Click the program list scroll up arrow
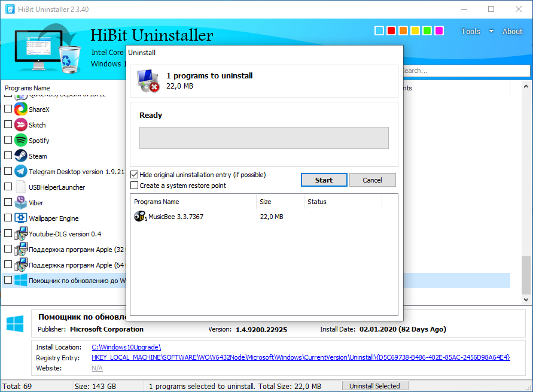This screenshot has height=392, width=533. pos(526,86)
